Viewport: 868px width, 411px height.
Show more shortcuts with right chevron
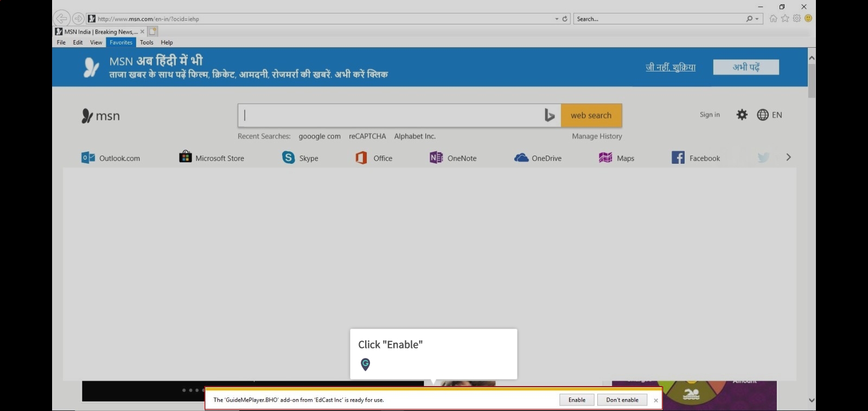coord(788,157)
